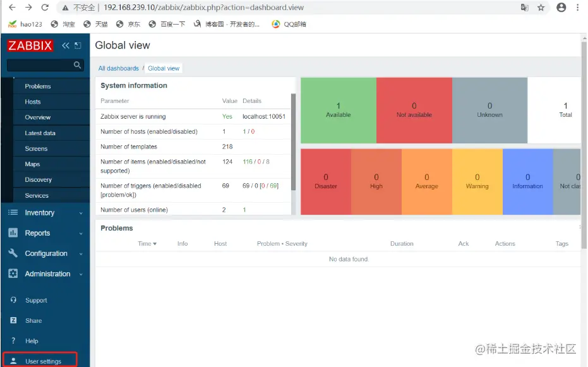Click the page vertical scrollbar

click(x=584, y=144)
